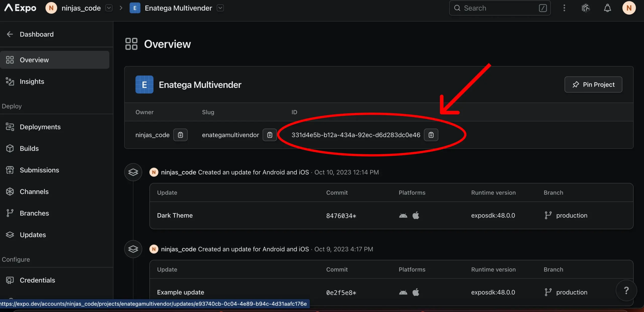
Task: Open the three-dot more options menu
Action: coord(564,8)
